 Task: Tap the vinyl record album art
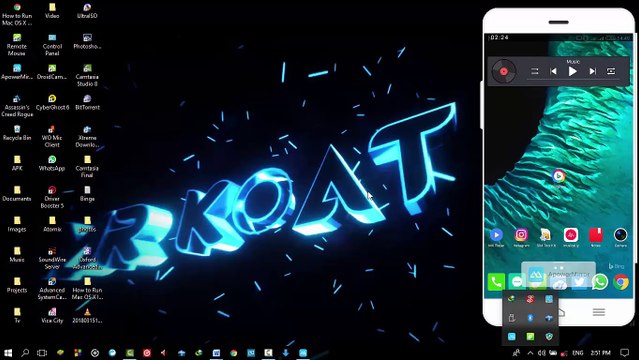pos(504,71)
